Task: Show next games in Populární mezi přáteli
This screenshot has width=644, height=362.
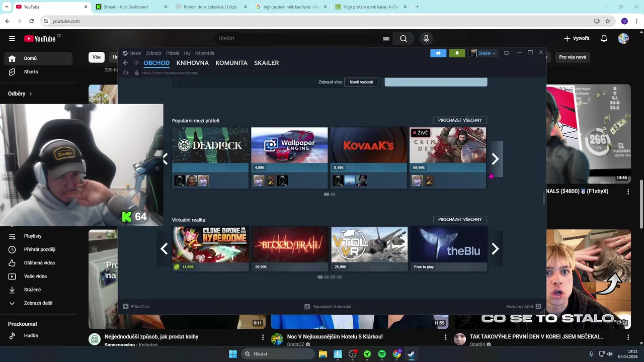Action: (x=495, y=159)
